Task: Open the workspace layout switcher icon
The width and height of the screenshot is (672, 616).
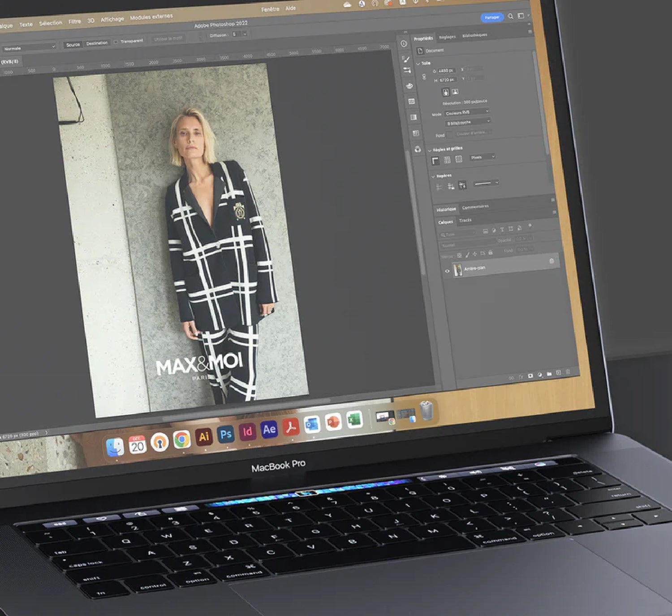Action: tap(521, 16)
